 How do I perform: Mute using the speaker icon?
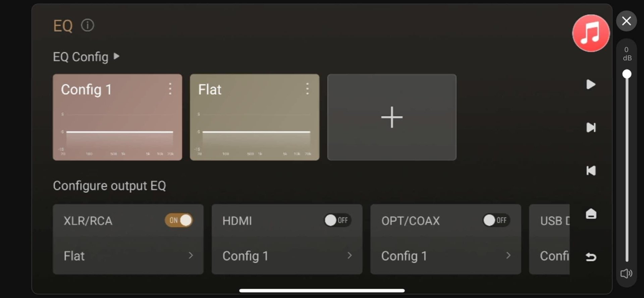[626, 274]
